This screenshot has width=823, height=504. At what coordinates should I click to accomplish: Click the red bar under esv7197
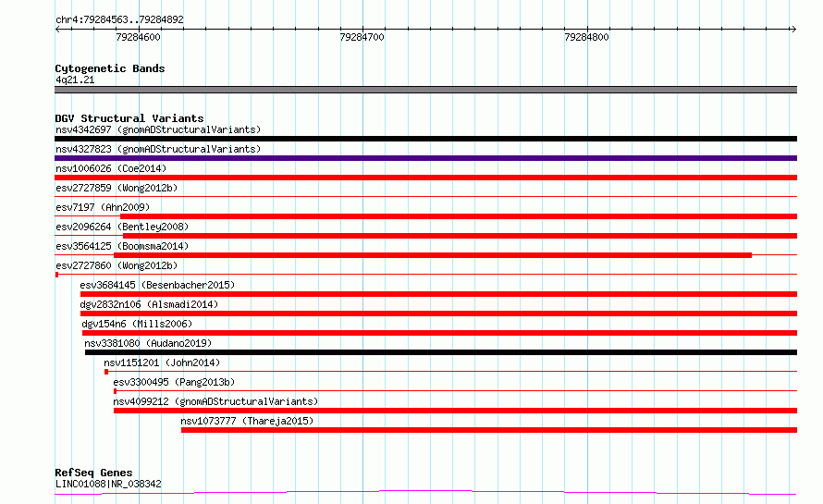pyautogui.click(x=459, y=216)
